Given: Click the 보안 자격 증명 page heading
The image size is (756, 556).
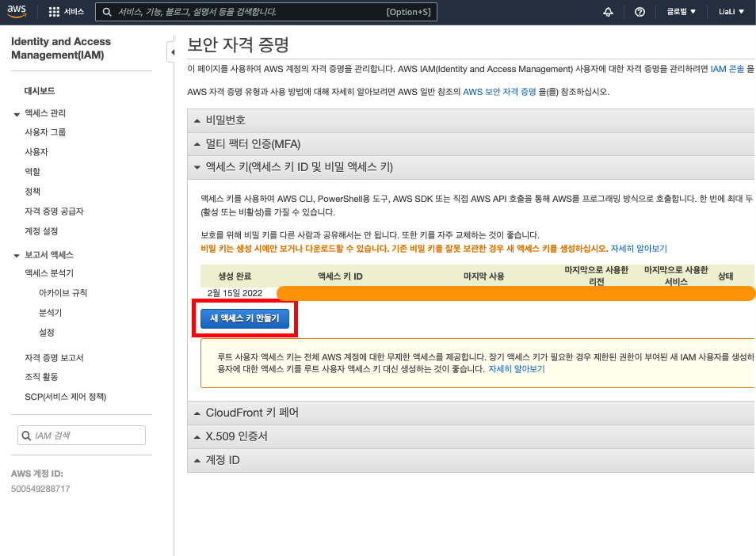Looking at the screenshot, I should pos(238,44).
